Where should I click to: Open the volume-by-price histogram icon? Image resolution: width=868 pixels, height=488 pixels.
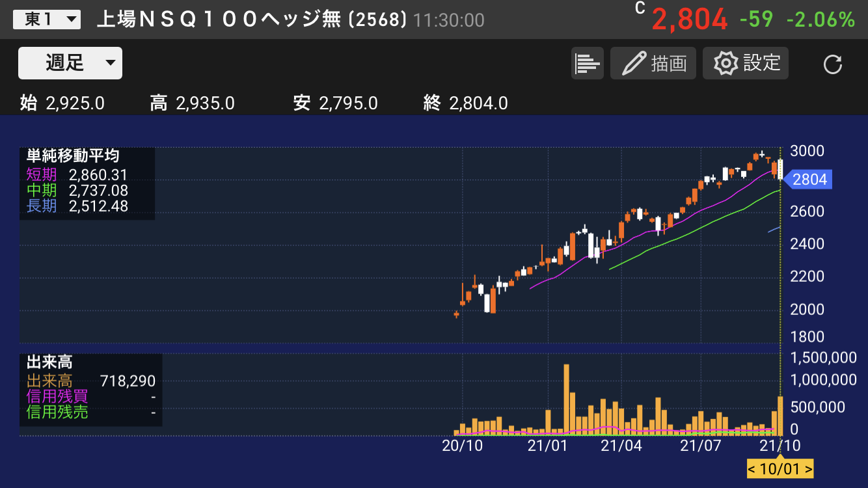(587, 64)
